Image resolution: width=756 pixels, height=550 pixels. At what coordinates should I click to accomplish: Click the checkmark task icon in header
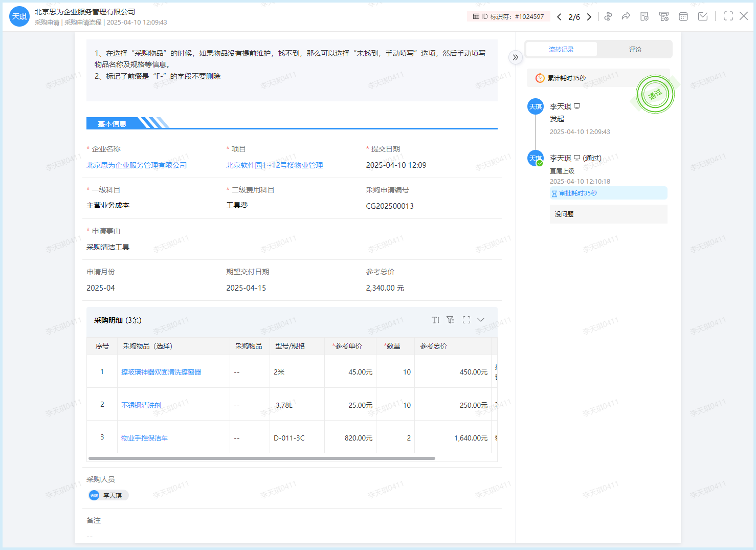coord(703,16)
